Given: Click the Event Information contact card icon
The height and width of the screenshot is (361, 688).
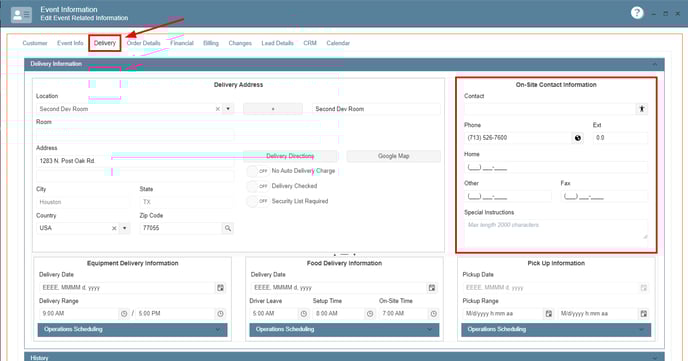Looking at the screenshot, I should (x=21, y=14).
